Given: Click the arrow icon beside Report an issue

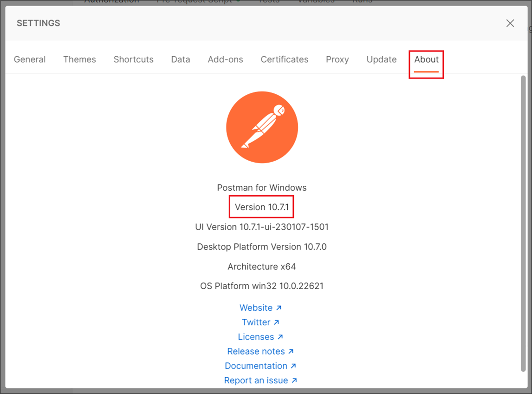Looking at the screenshot, I should coord(294,381).
